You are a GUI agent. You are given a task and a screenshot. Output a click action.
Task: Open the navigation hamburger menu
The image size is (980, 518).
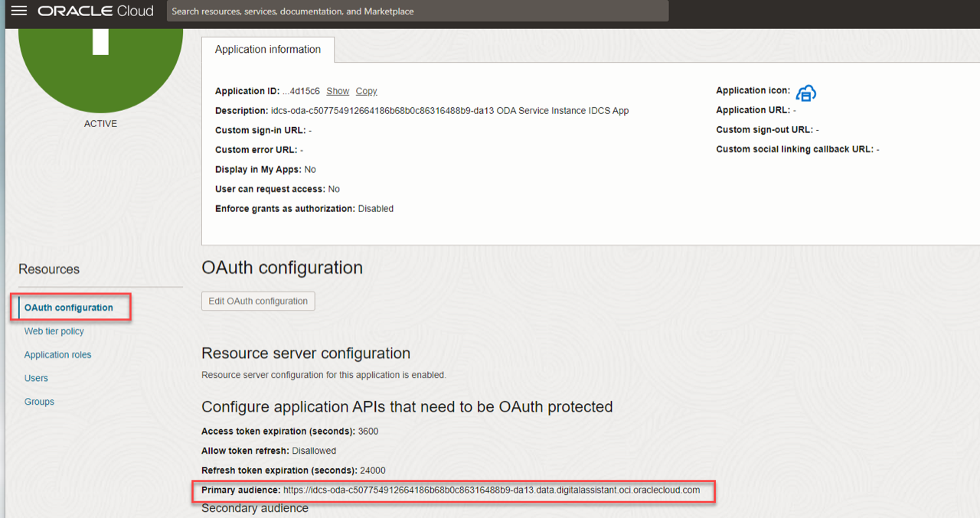tap(18, 11)
